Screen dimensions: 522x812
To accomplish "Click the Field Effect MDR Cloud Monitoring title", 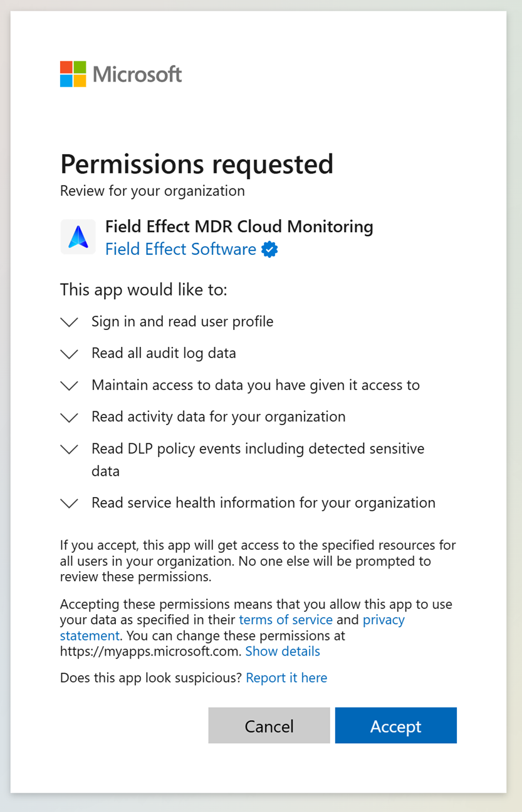I will pyautogui.click(x=239, y=227).
